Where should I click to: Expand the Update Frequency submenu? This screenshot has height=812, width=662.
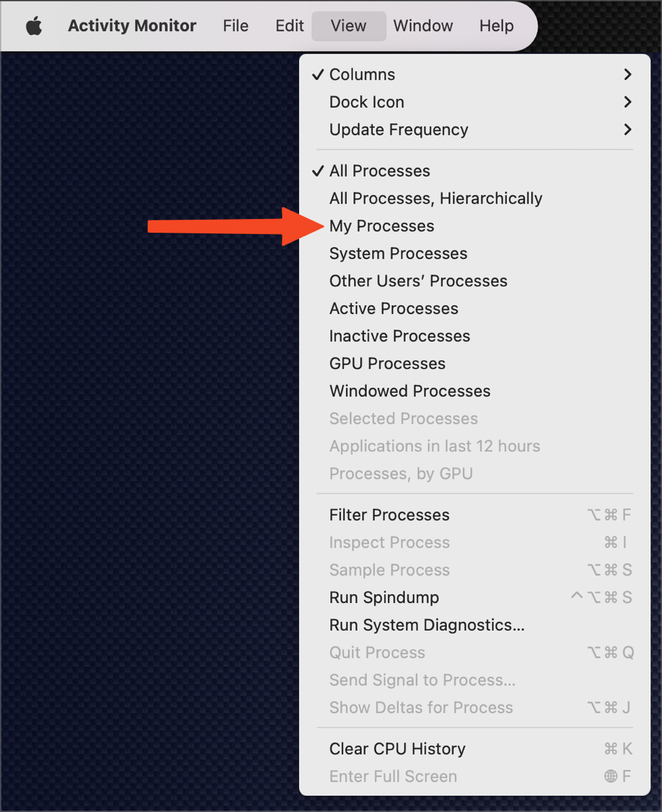tap(398, 129)
